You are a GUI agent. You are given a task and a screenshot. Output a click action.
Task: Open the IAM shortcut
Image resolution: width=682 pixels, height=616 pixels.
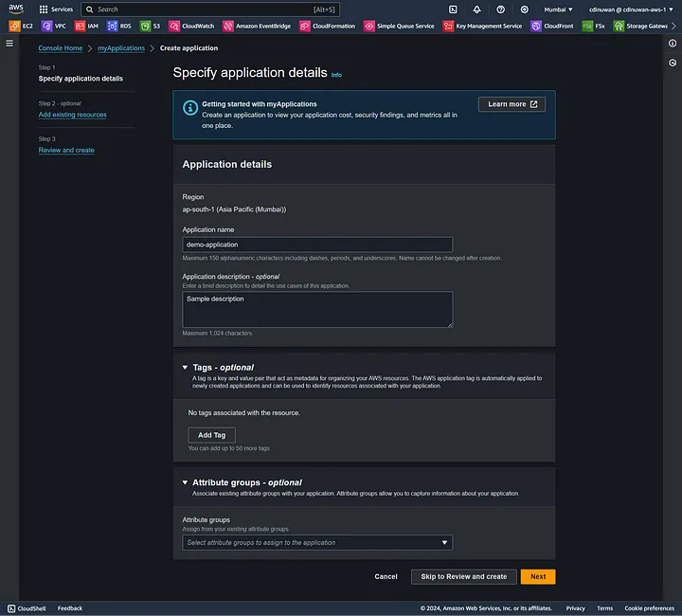click(x=86, y=27)
